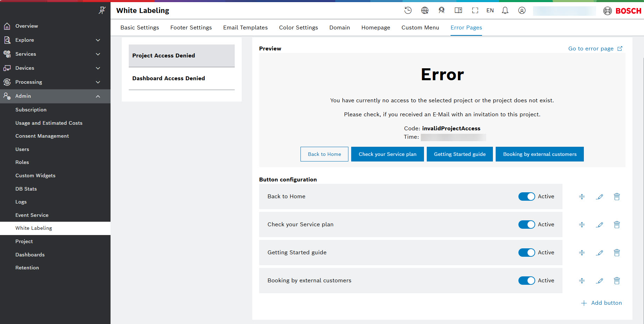
Task: Disable the Back to Home toggle
Action: 526,197
